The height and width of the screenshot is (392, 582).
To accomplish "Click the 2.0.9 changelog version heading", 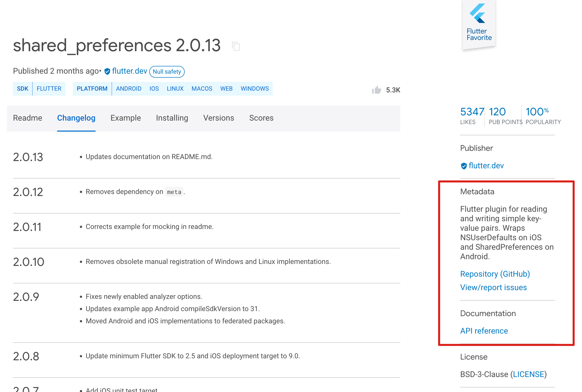I will 26,297.
